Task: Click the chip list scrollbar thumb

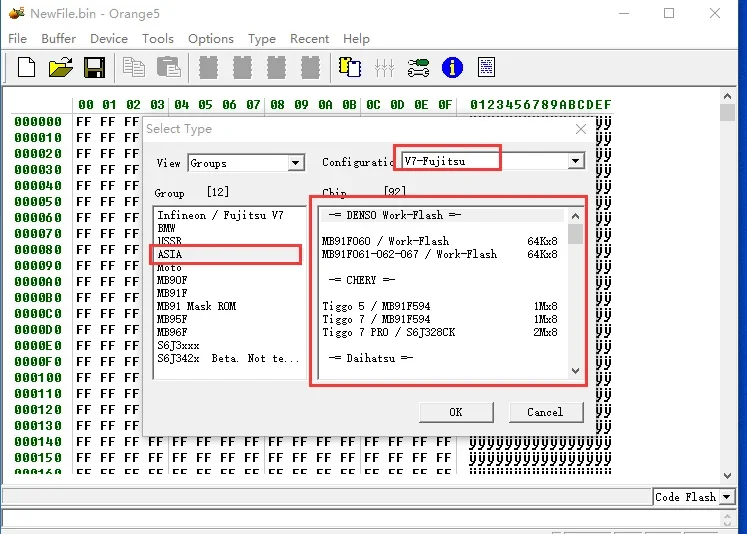Action: [575, 234]
